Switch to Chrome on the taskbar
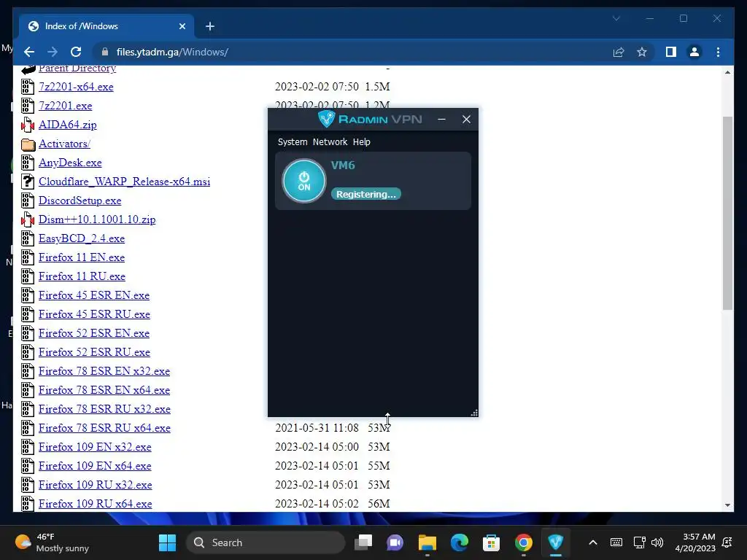Image resolution: width=747 pixels, height=560 pixels. 524,542
